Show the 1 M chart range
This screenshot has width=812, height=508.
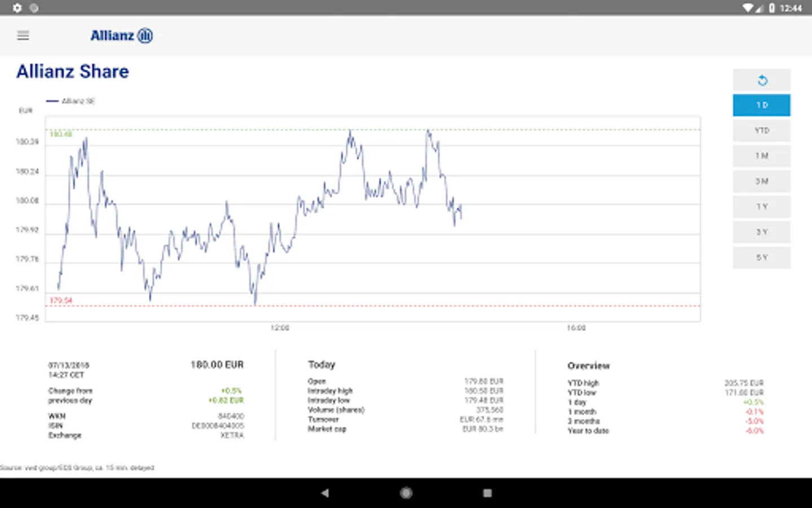click(x=762, y=156)
